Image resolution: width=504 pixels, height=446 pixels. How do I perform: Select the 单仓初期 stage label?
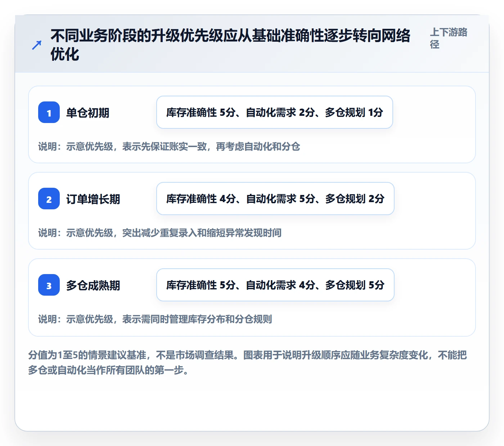(88, 113)
